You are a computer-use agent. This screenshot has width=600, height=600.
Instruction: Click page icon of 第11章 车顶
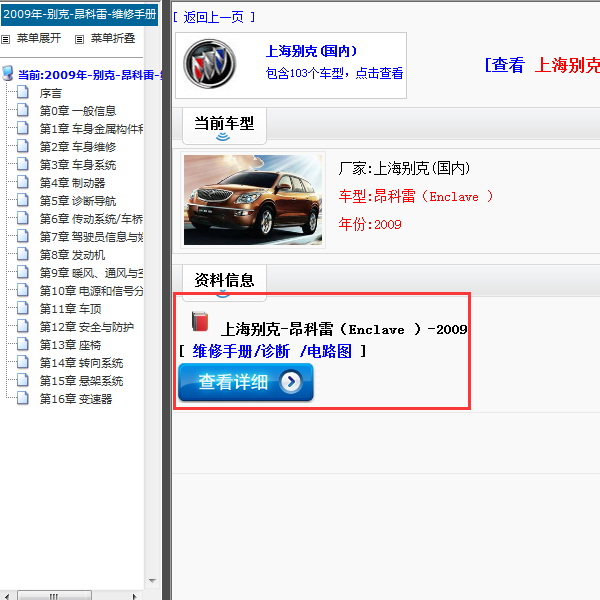click(23, 308)
